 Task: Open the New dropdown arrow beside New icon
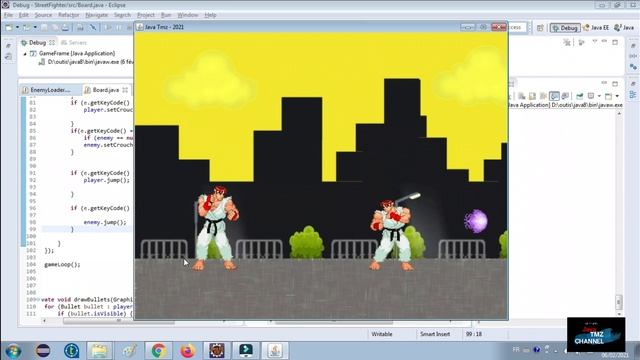click(x=17, y=27)
